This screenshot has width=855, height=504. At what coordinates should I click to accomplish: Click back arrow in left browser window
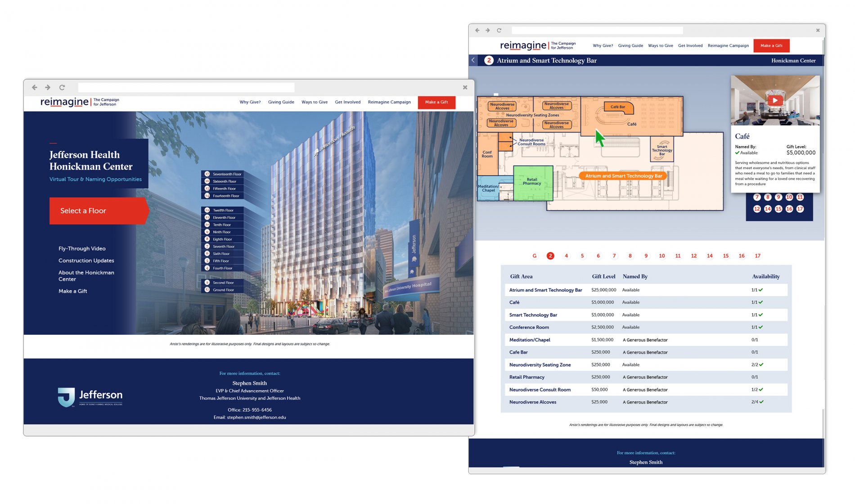click(34, 87)
